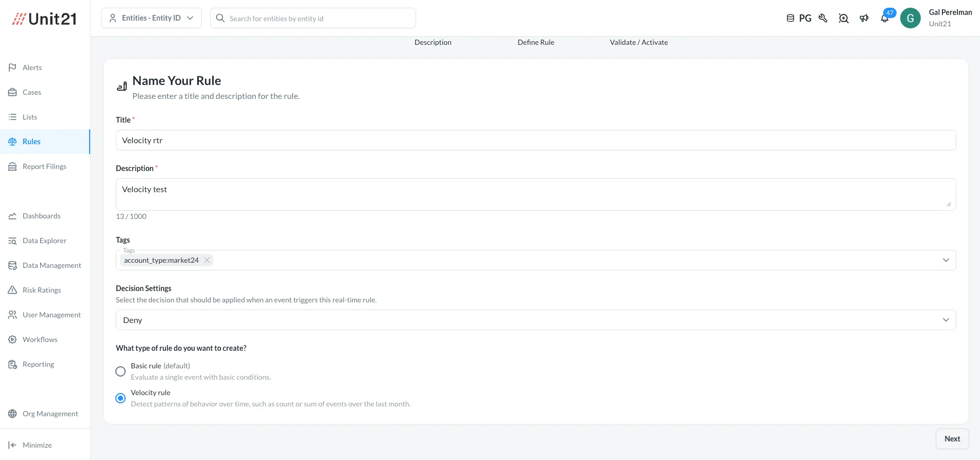This screenshot has width=980, height=460.
Task: Open Report Filings building icon
Action: click(12, 166)
